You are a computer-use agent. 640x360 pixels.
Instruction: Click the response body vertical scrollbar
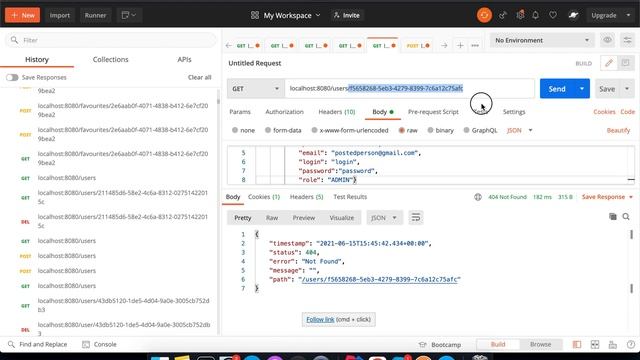coord(631,261)
